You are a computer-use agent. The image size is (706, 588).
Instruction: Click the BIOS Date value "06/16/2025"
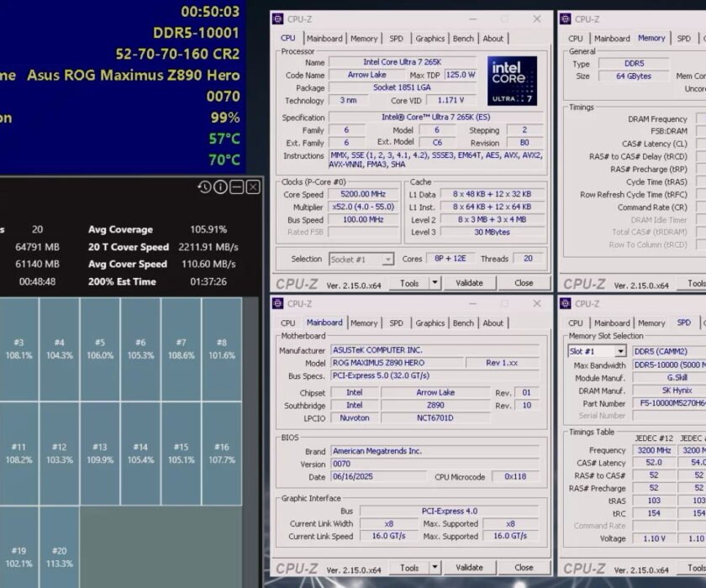tap(379, 476)
